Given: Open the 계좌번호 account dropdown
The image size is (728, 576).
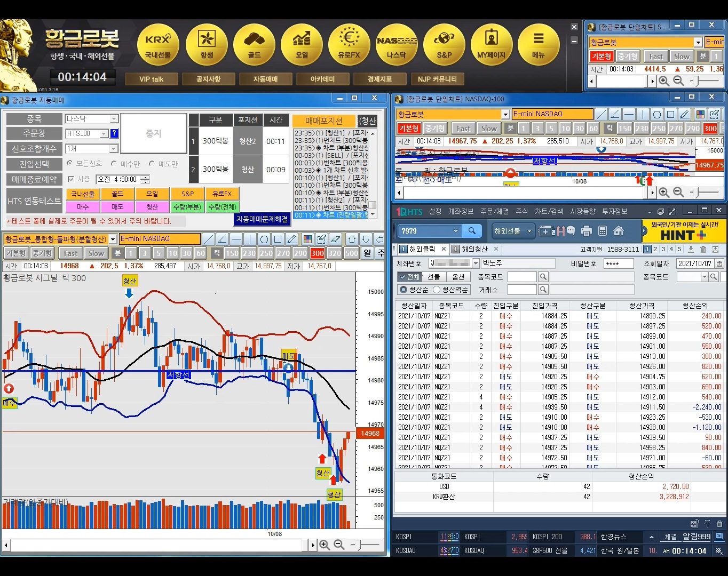Looking at the screenshot, I should [x=476, y=263].
